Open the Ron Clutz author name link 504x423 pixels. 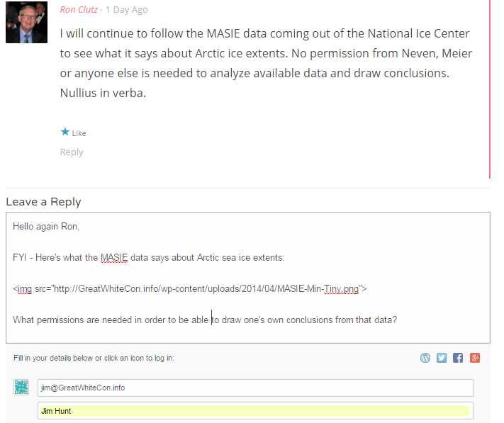[x=79, y=10]
